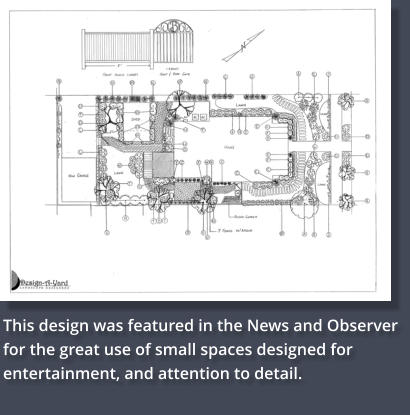Open the landscape design plan image
The image size is (410, 415).
point(195,150)
